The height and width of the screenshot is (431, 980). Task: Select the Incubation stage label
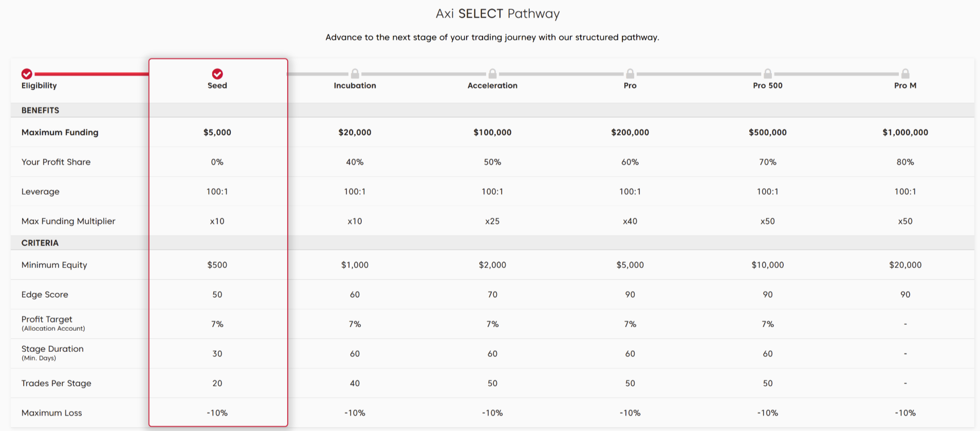355,85
